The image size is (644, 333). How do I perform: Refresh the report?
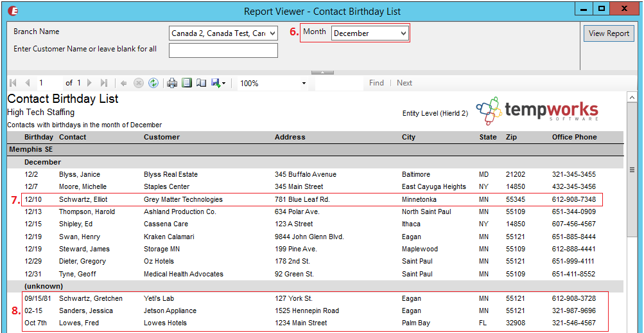(x=153, y=83)
